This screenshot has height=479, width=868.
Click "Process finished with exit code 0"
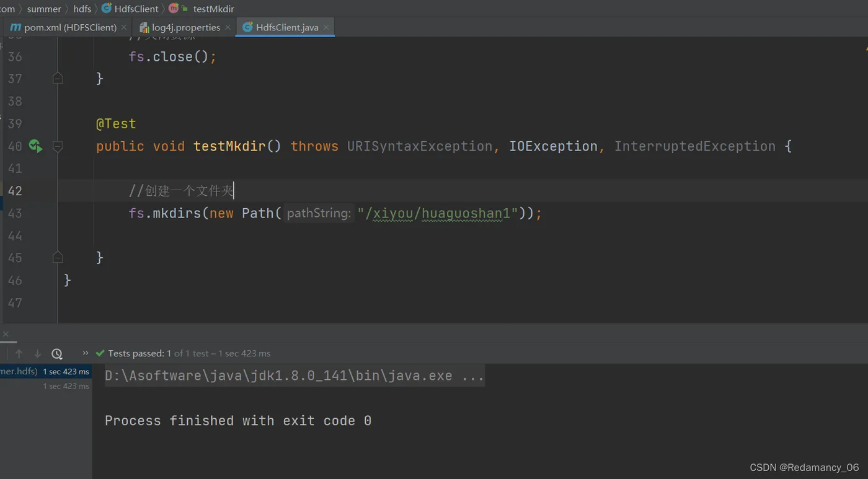coord(238,421)
